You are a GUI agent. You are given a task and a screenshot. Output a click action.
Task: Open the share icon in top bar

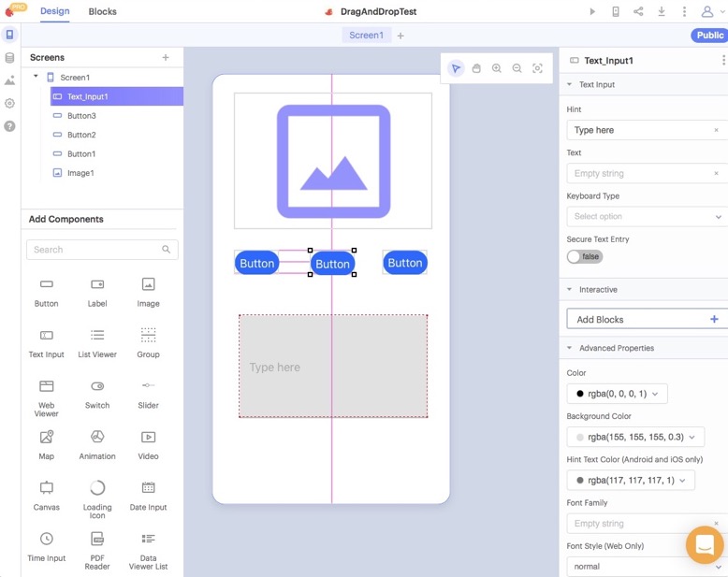pyautogui.click(x=638, y=12)
